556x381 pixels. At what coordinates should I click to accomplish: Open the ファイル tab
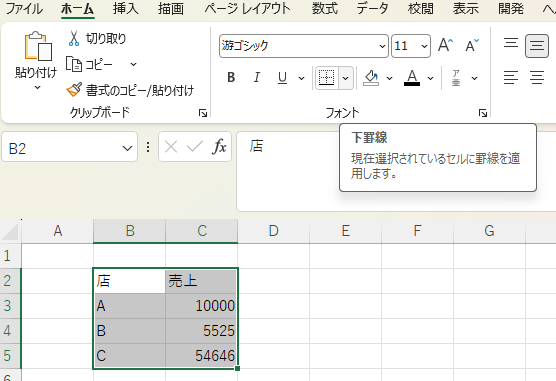(x=24, y=9)
